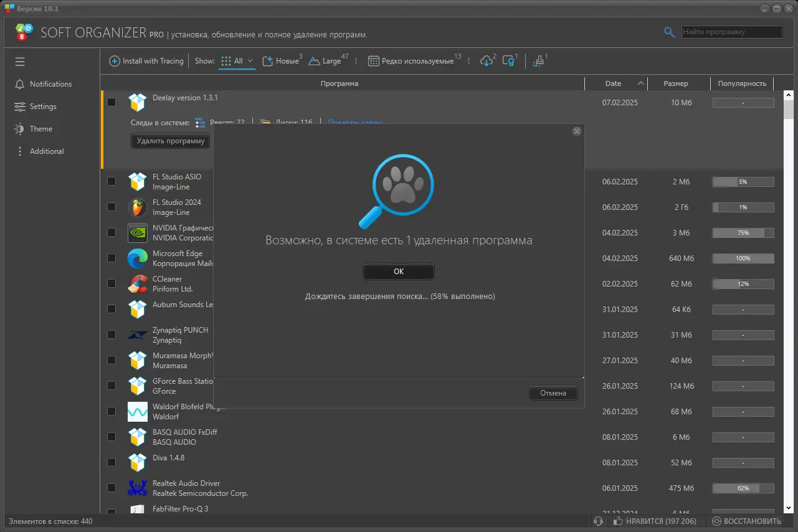This screenshot has height=532, width=798.
Task: Select the FL Studio 2024 checkbox
Action: [x=112, y=207]
